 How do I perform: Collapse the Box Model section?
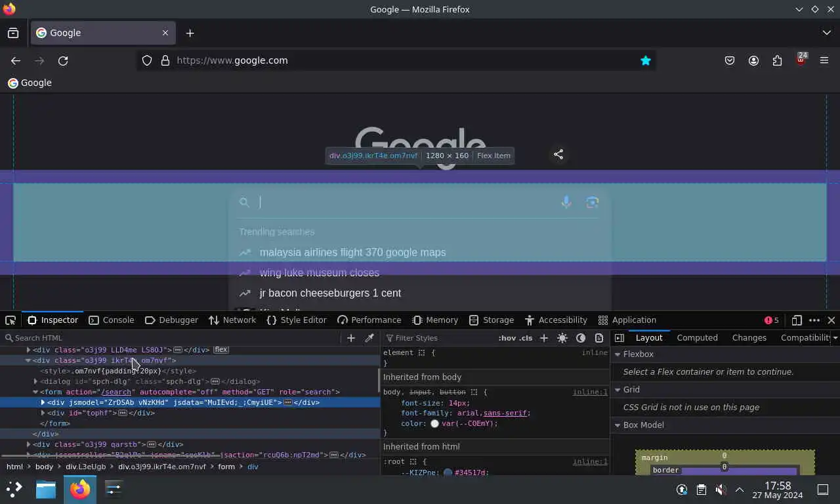pos(618,425)
